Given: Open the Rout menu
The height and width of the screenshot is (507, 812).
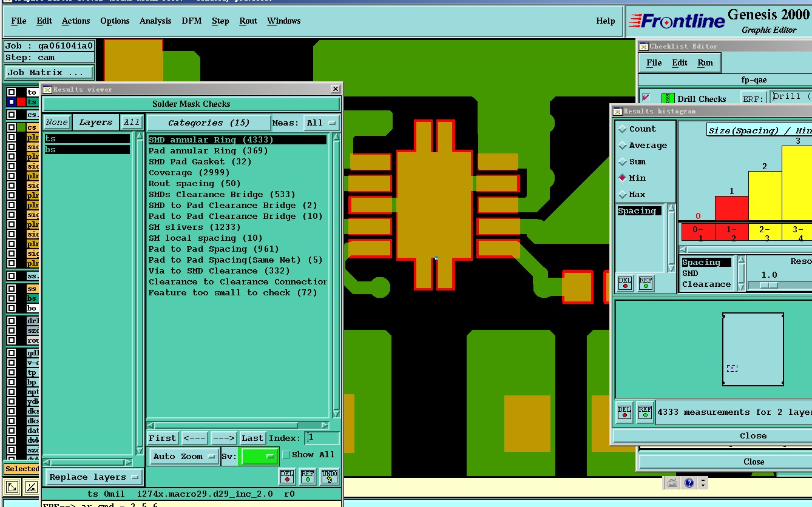Looking at the screenshot, I should click(x=248, y=21).
